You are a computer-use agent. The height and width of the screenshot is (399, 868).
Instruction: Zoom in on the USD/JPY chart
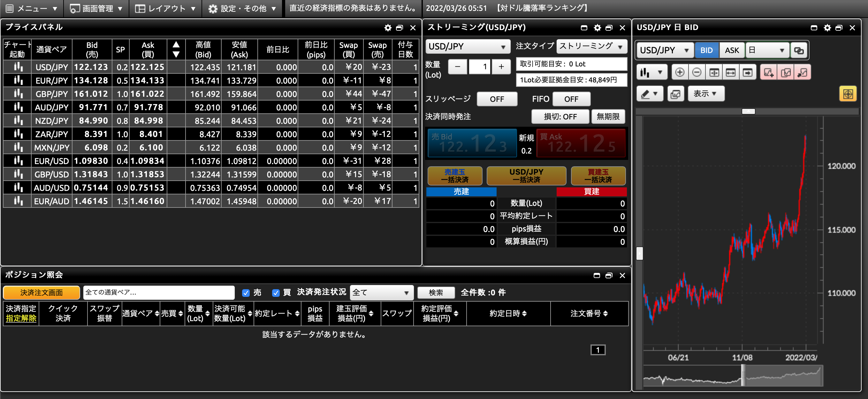tap(679, 72)
